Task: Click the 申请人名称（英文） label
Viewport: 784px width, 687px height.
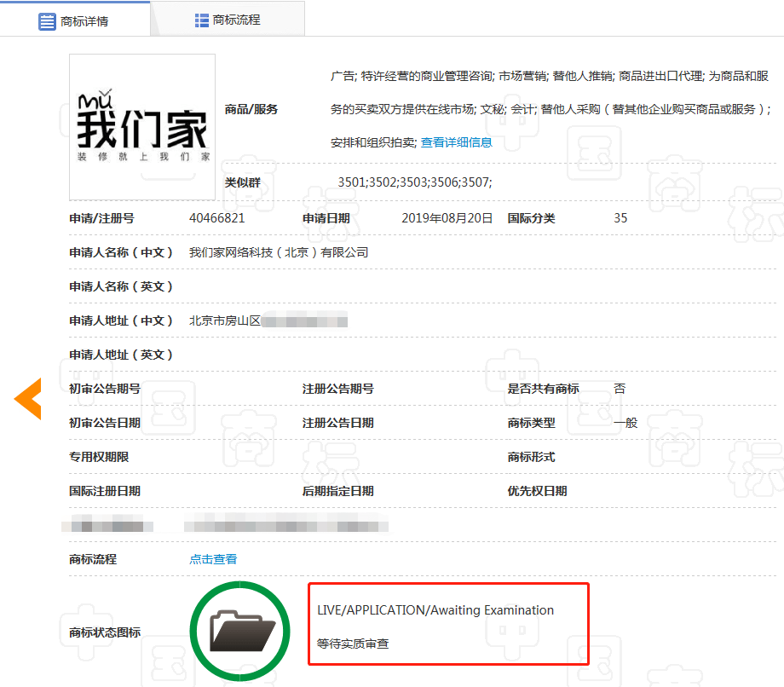Action: (120, 286)
